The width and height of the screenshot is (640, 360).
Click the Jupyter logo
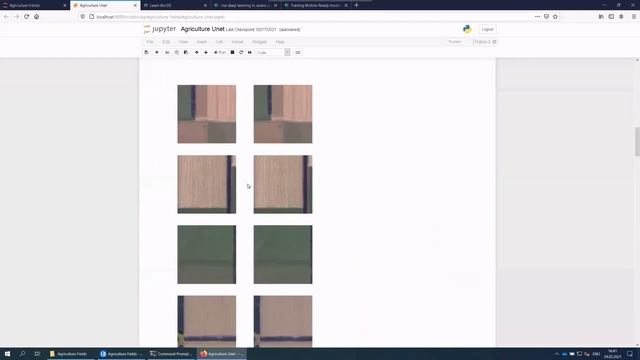coord(160,29)
